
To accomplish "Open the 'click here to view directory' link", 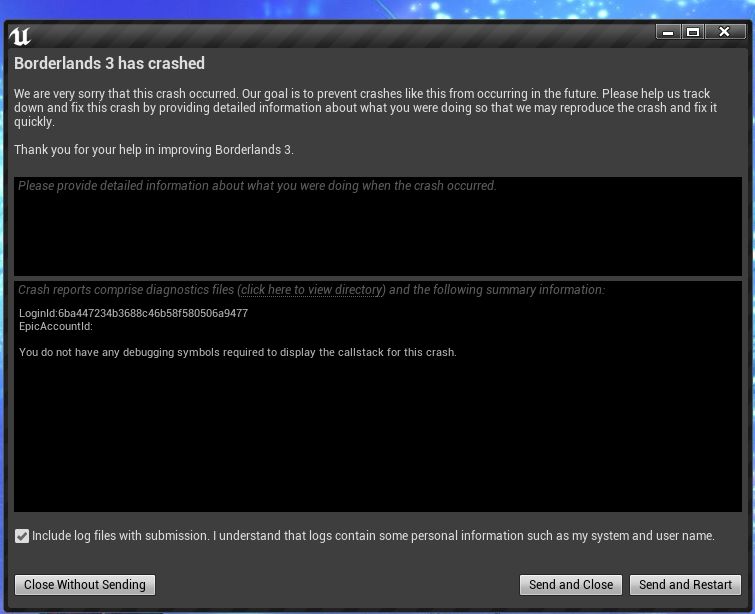I will click(312, 290).
